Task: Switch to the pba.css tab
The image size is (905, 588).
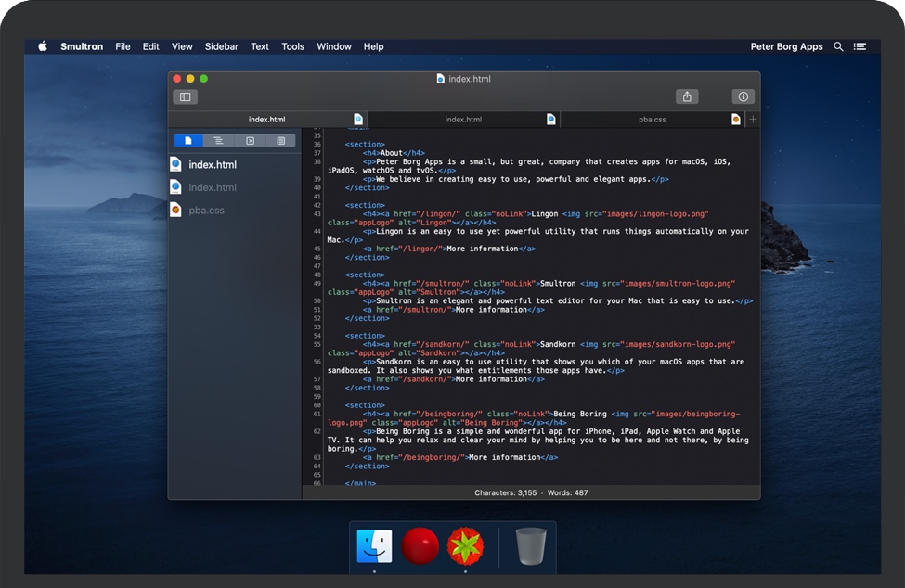Action: (653, 120)
